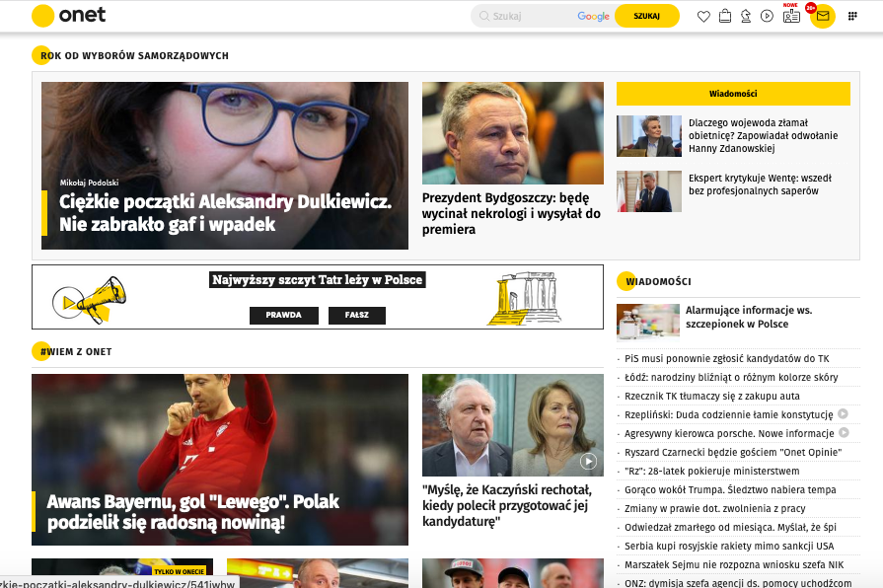Image resolution: width=883 pixels, height=588 pixels.
Task: Open the video play icon in header
Action: pos(767,16)
